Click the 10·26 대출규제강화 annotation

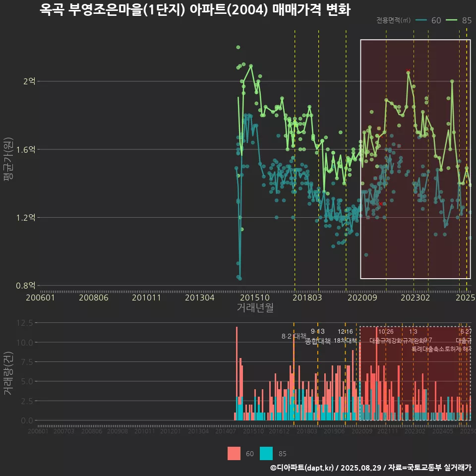coord(386,336)
